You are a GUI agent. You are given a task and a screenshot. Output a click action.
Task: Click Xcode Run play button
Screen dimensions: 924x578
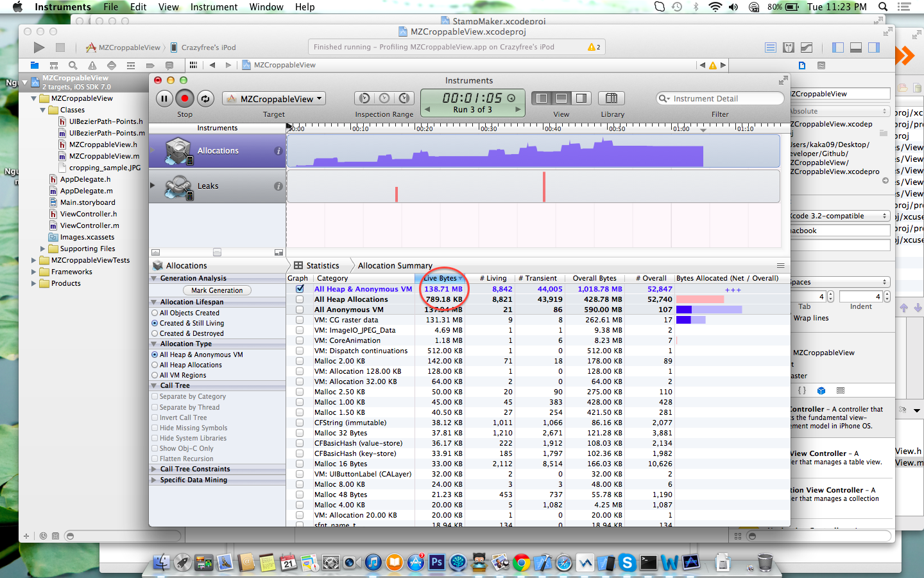[39, 48]
